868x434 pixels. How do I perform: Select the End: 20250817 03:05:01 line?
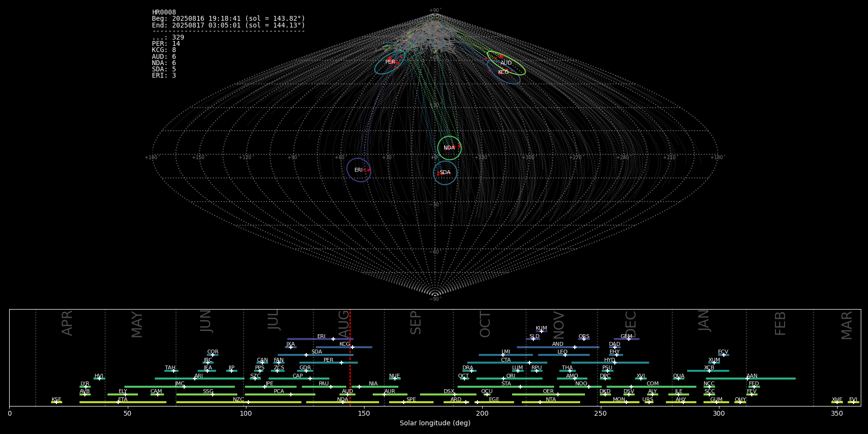point(229,25)
